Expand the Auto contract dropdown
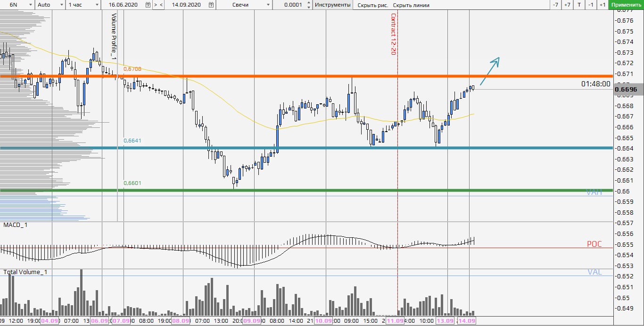 click(62, 5)
